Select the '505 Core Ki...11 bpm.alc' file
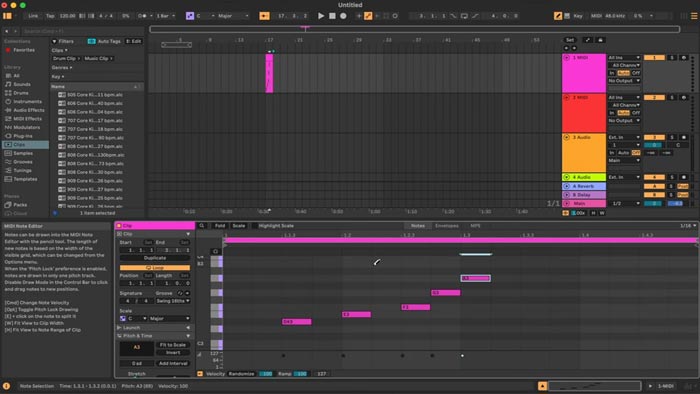The height and width of the screenshot is (394, 700). point(95,95)
